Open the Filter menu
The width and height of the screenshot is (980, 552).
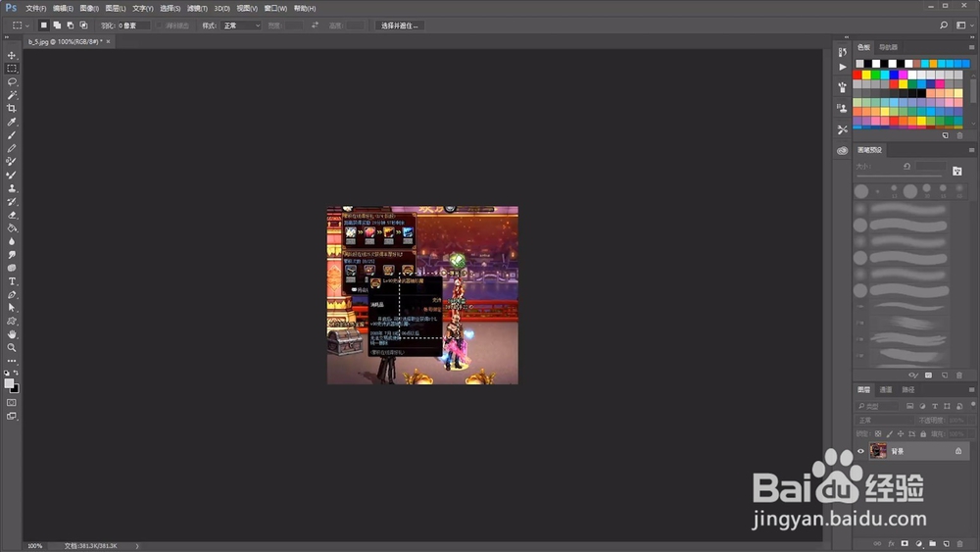(x=197, y=8)
